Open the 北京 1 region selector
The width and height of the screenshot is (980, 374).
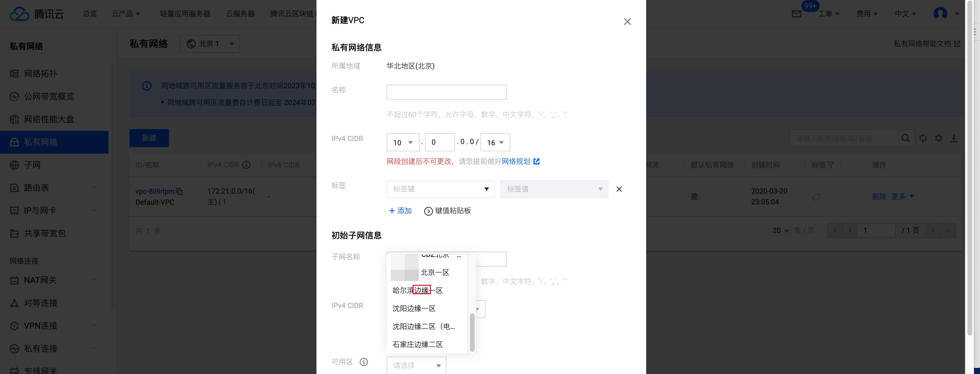(x=209, y=44)
